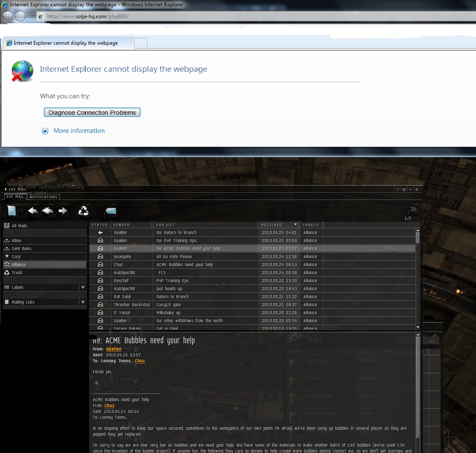This screenshot has height=453, width=476.
Task: Toggle the EVE Mail window pin icon
Action: tap(404, 189)
